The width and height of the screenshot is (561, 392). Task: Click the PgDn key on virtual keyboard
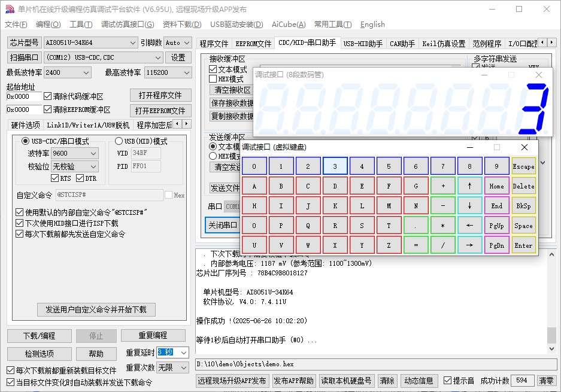pyautogui.click(x=496, y=245)
